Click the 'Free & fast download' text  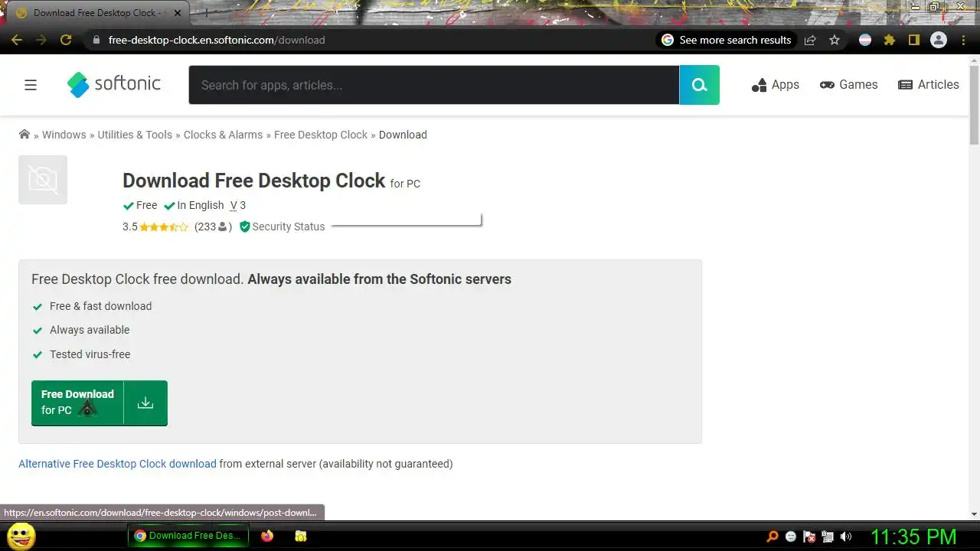click(100, 306)
